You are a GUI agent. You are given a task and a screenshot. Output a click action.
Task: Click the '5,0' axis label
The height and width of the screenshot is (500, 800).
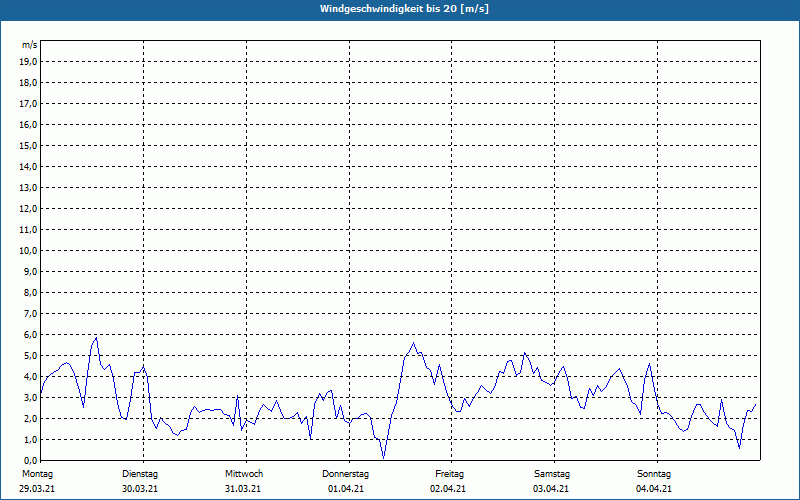31,356
